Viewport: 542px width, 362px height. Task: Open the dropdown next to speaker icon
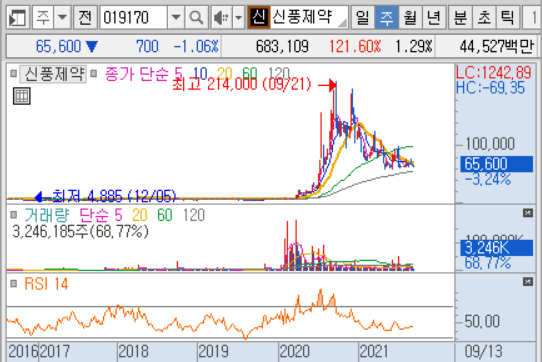(239, 17)
